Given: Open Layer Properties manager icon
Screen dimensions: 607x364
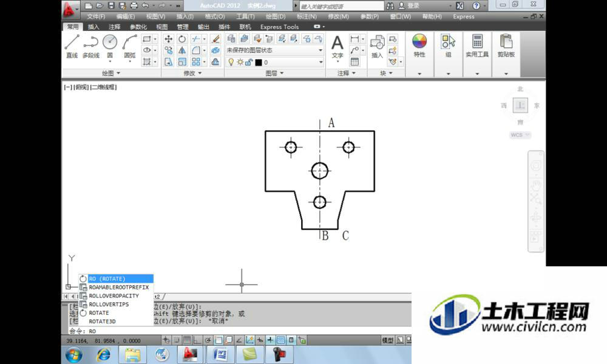Looking at the screenshot, I should (231, 38).
